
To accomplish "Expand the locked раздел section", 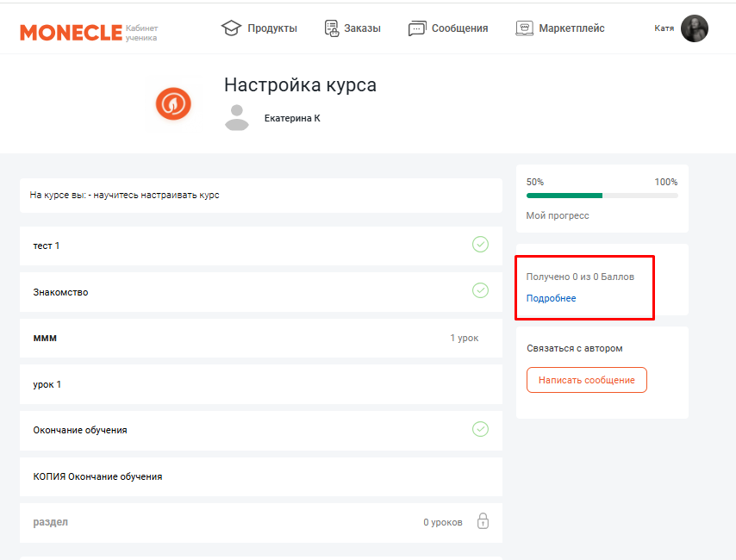I will (x=260, y=522).
